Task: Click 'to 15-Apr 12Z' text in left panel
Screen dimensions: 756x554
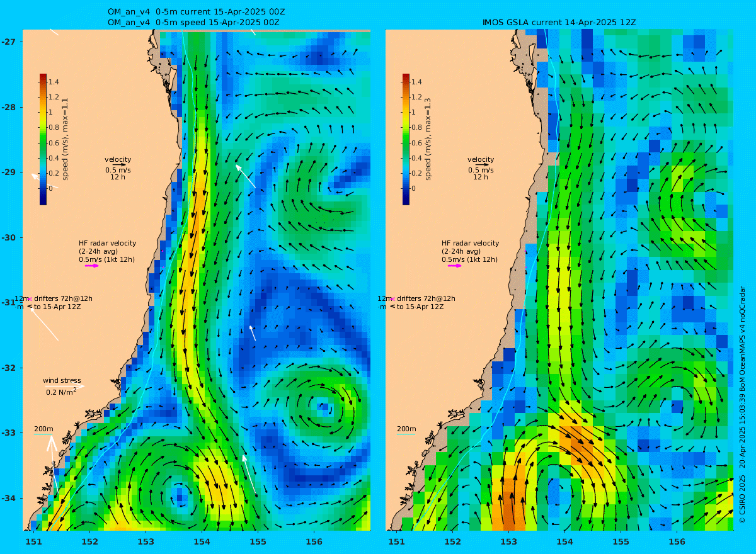Action: point(57,307)
